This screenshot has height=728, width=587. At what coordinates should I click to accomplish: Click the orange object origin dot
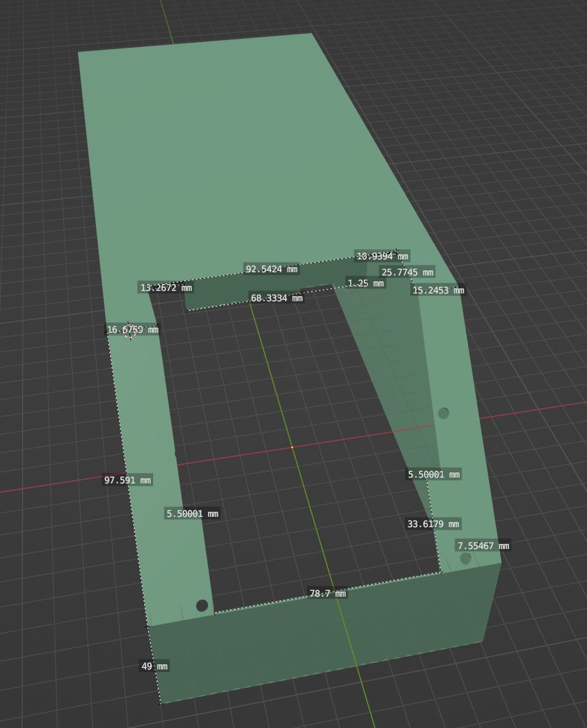click(292, 447)
